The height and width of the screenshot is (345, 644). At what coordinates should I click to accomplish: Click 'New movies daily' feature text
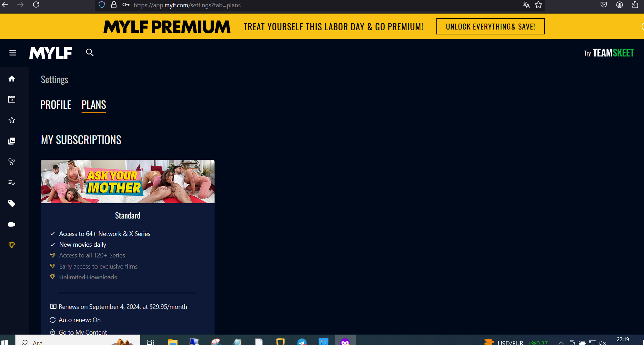tap(83, 245)
